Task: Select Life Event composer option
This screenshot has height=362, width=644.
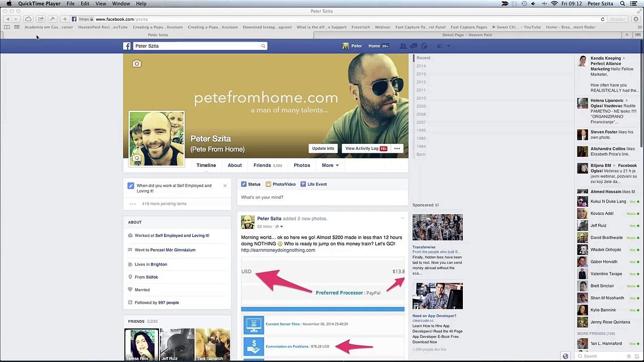Action: coord(313,184)
